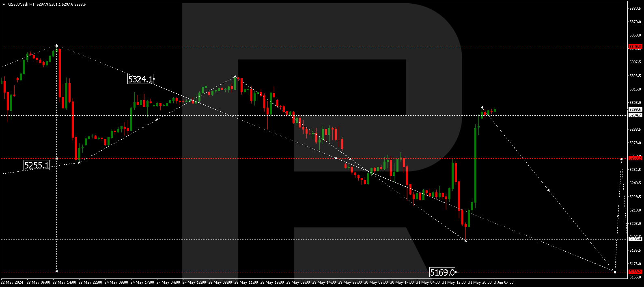Select the 5169.0 target price label
This screenshot has width=644, height=287.
pyautogui.click(x=442, y=272)
